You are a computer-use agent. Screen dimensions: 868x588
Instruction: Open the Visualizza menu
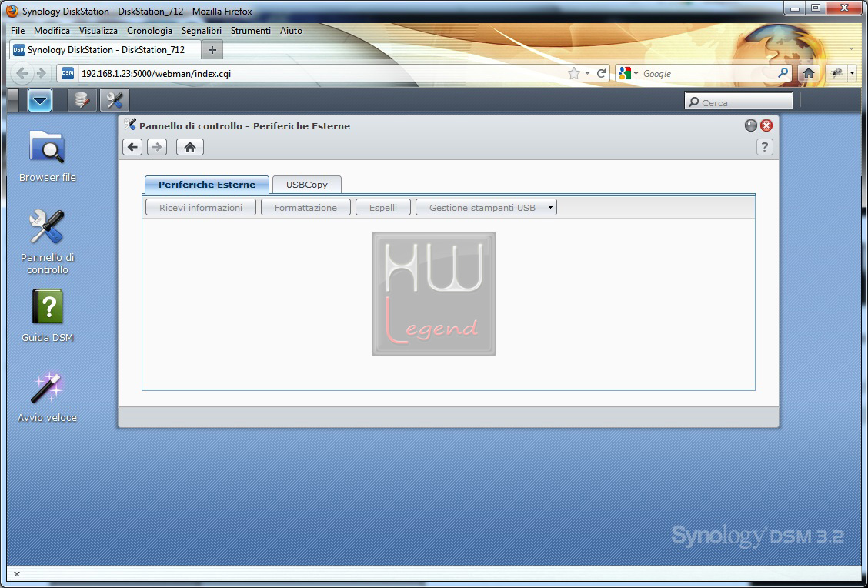[98, 31]
